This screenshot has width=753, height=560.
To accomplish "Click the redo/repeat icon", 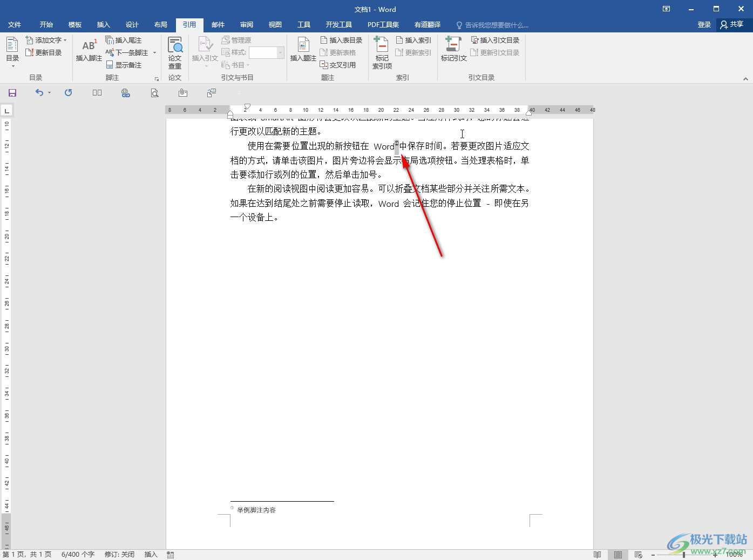I will 68,93.
